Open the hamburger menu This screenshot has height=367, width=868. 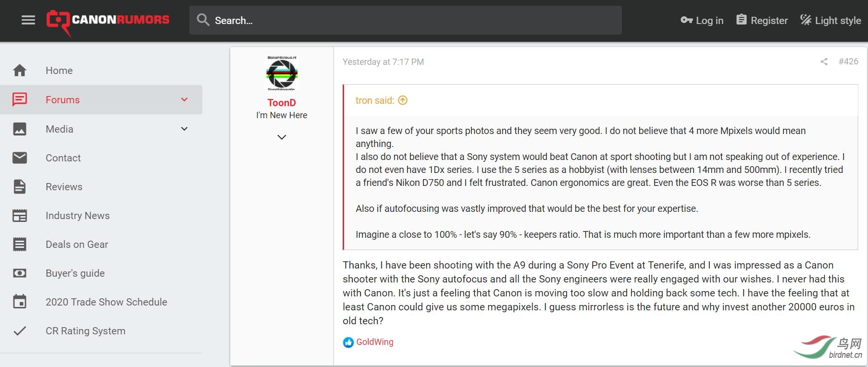[28, 20]
